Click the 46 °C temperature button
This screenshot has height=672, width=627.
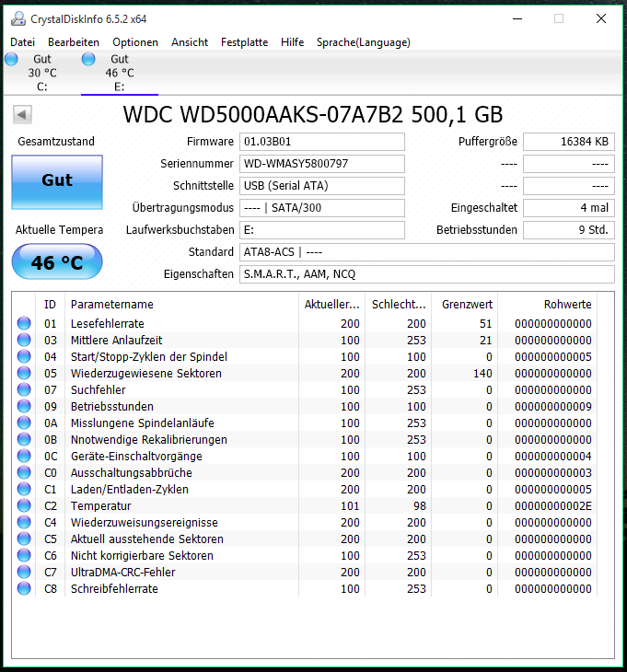[57, 261]
